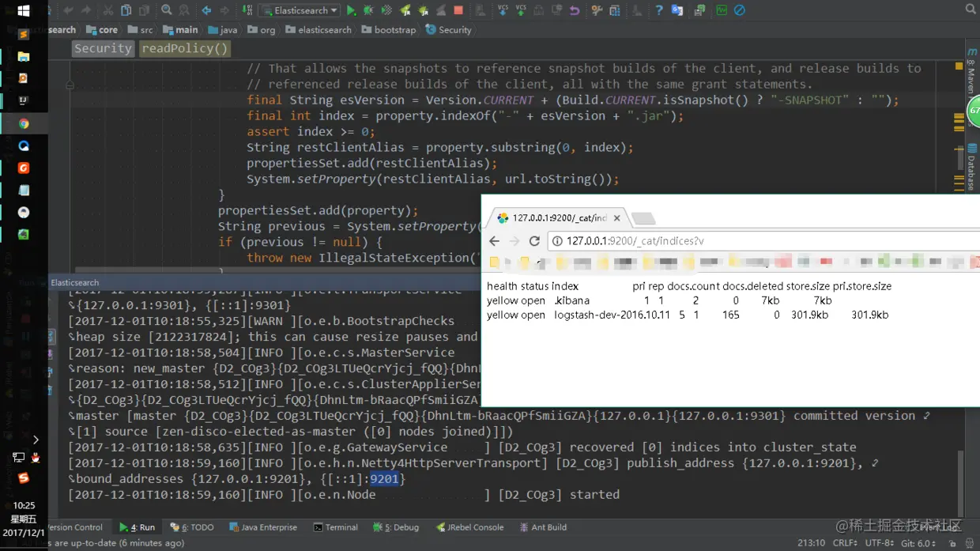This screenshot has height=551, width=980.
Task: Click the browser address bar URL
Action: tap(635, 241)
